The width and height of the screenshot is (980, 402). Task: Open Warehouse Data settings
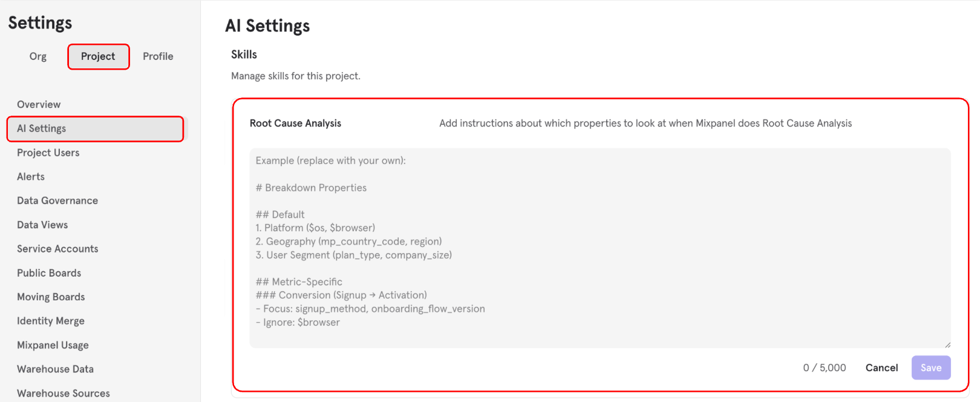pyautogui.click(x=55, y=369)
